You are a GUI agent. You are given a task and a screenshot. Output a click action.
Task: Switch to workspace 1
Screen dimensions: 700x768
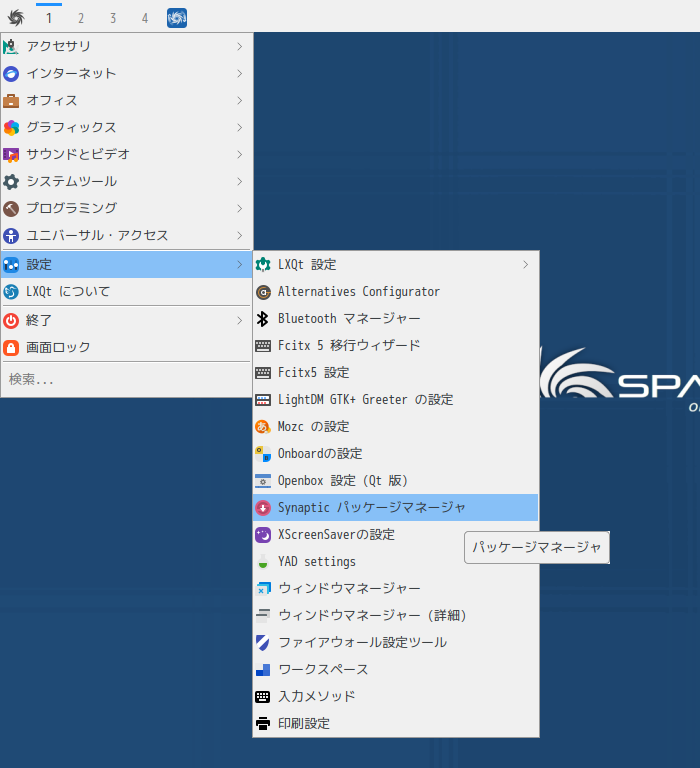pyautogui.click(x=48, y=19)
